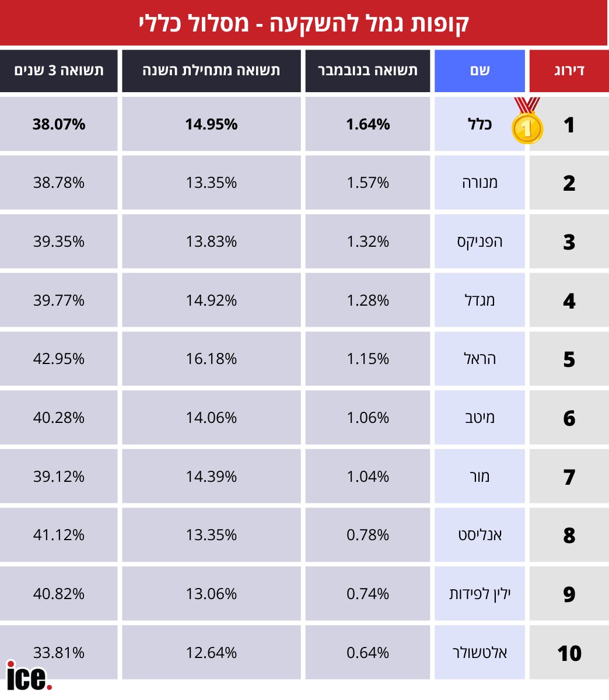Click the תשואה בנובמבר column header
Screen dimensions: 609x700
point(367,71)
